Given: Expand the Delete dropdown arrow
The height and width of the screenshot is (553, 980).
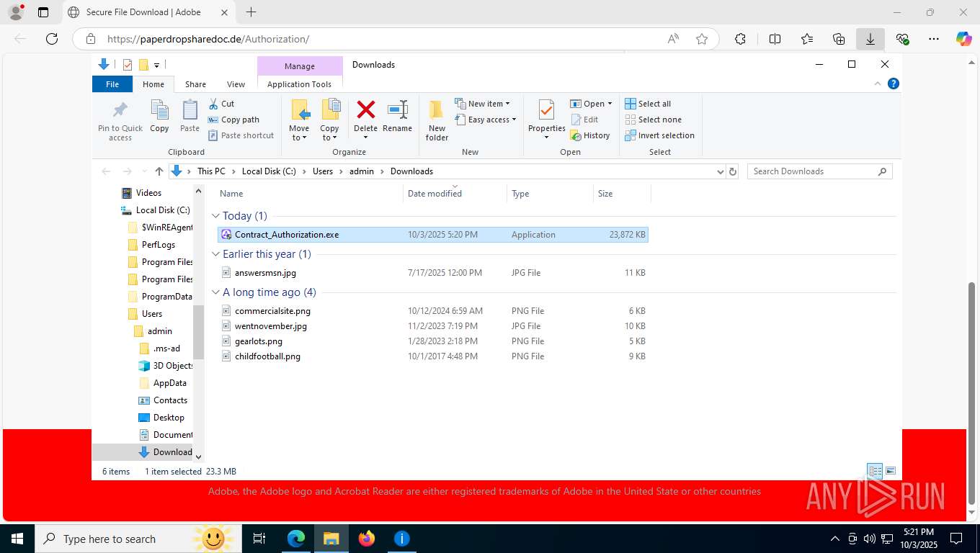Looking at the screenshot, I should (366, 137).
